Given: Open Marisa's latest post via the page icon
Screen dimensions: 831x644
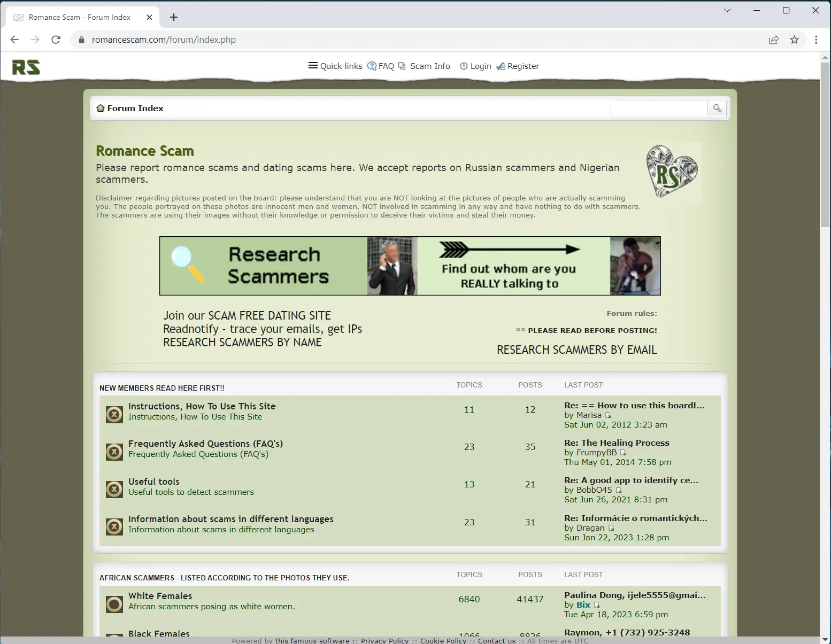Looking at the screenshot, I should [607, 415].
